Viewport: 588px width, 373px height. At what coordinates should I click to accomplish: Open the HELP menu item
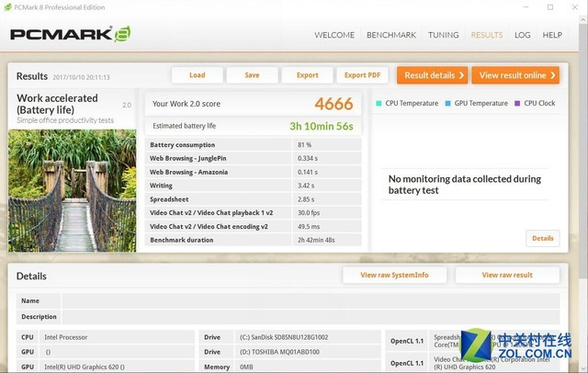click(552, 35)
